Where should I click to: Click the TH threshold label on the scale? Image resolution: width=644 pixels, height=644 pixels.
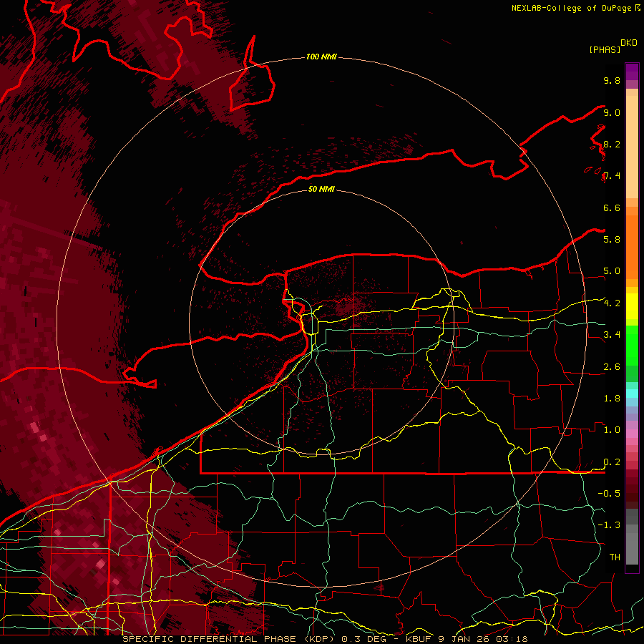pyautogui.click(x=615, y=557)
